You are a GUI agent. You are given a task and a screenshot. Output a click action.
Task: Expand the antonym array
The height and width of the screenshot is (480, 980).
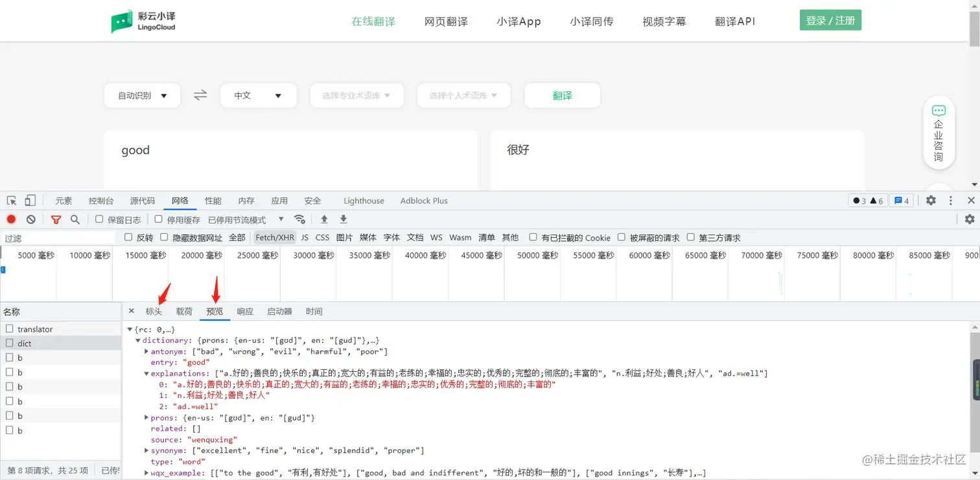click(146, 352)
